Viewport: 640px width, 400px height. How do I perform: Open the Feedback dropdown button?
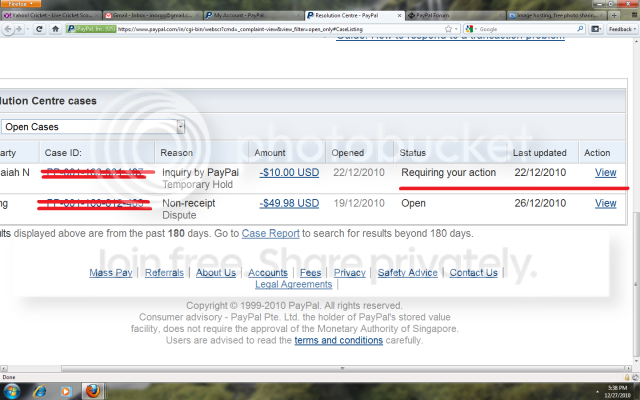point(622,29)
